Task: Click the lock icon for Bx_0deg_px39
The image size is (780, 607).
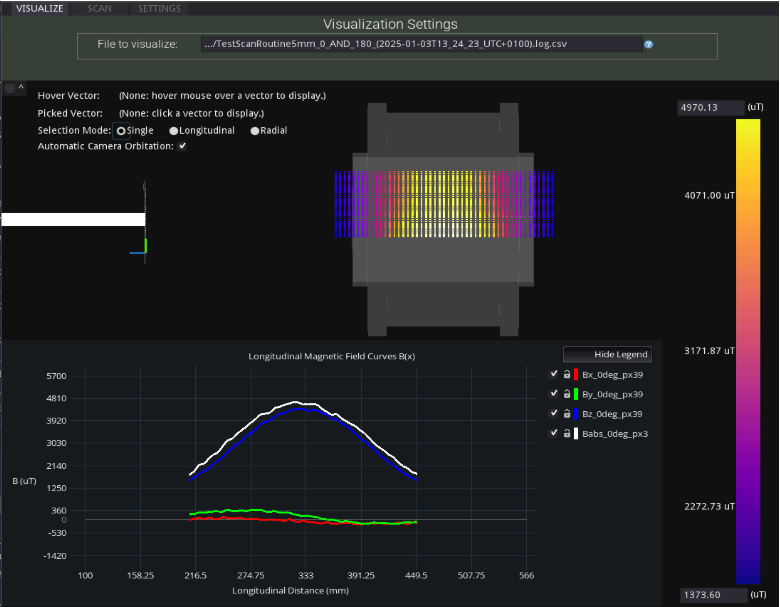Action: (568, 374)
